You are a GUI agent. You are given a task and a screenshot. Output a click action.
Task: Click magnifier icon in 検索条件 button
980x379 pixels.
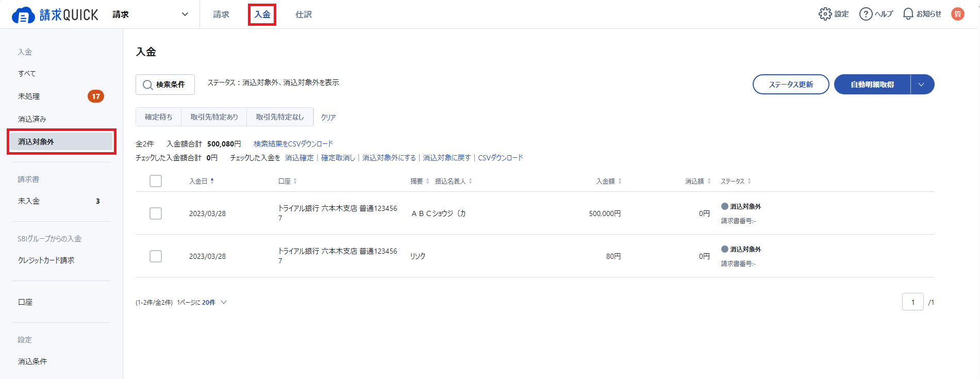[x=147, y=85]
